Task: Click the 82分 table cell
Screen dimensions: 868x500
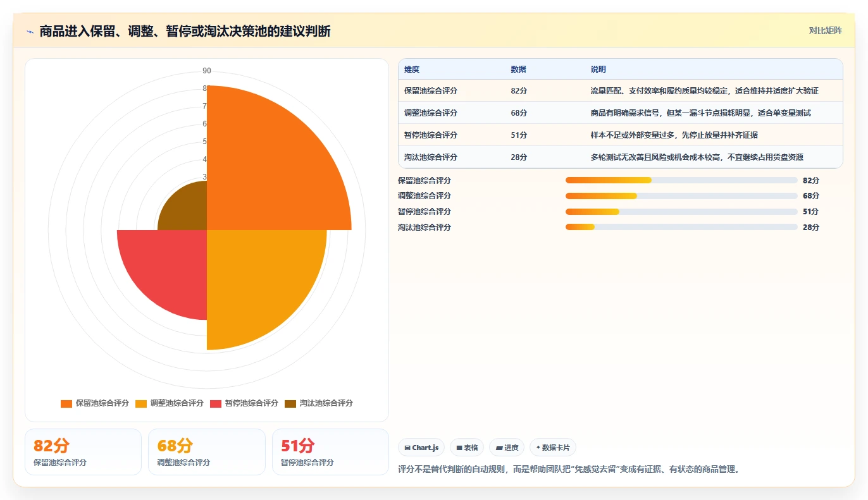Action: pyautogui.click(x=519, y=91)
